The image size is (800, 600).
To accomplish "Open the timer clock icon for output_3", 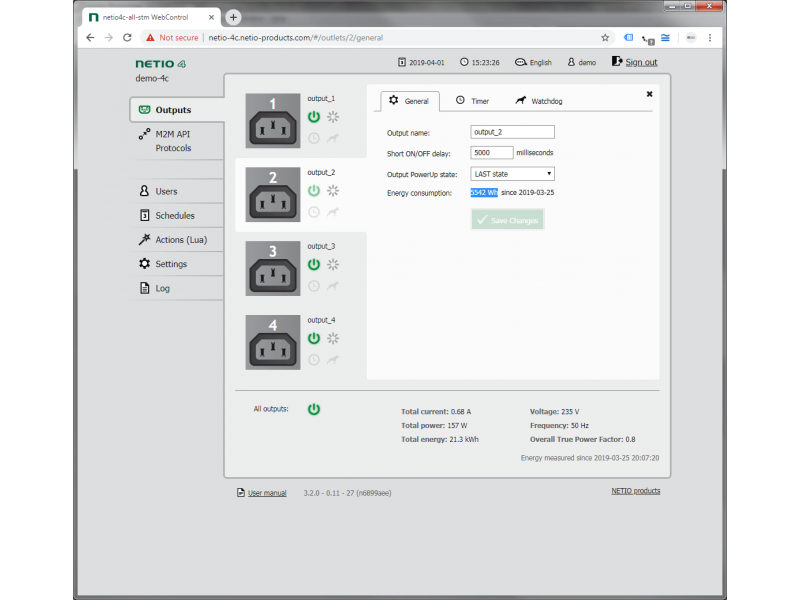I will [x=314, y=286].
